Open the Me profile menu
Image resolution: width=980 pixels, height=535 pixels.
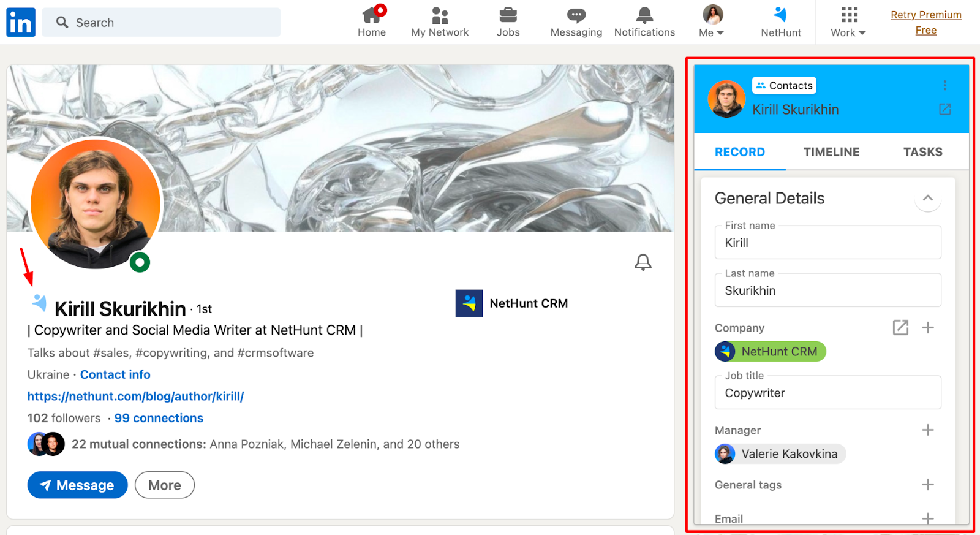tap(712, 22)
